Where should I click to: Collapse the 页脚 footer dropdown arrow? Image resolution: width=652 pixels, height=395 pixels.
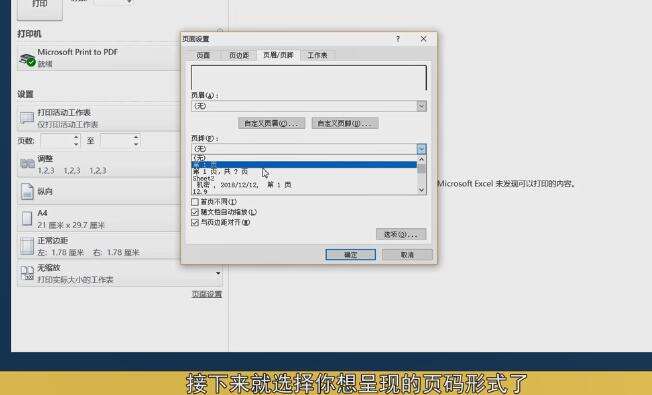[421, 149]
